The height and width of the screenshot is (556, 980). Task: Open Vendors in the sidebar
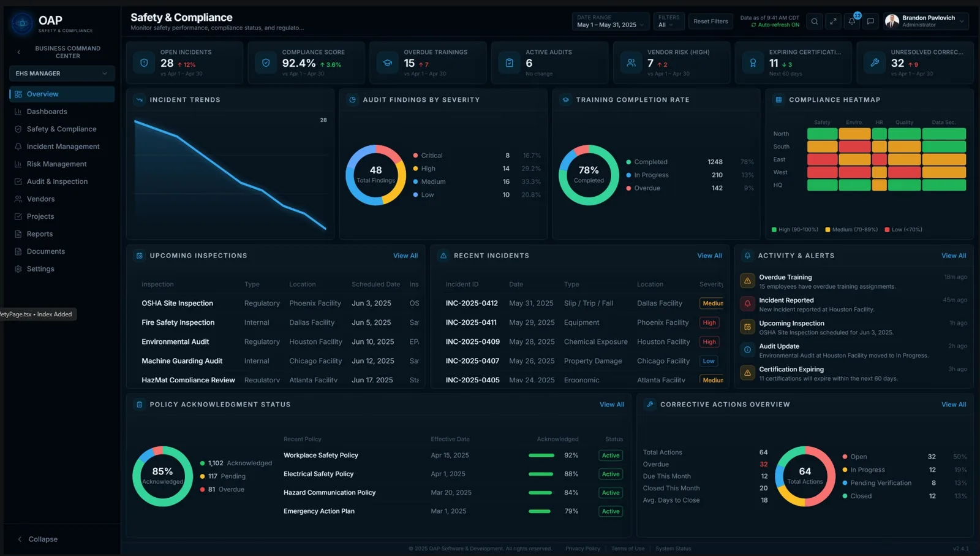(62, 199)
